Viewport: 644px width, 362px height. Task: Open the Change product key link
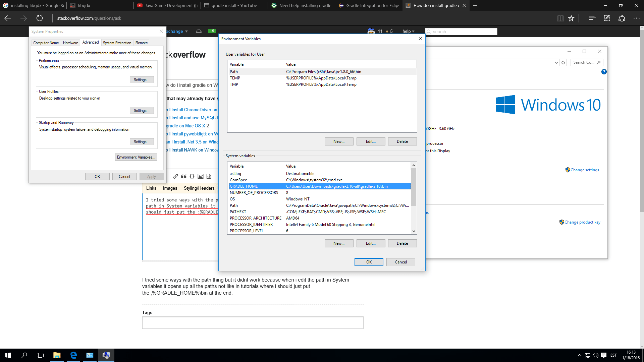(582, 222)
